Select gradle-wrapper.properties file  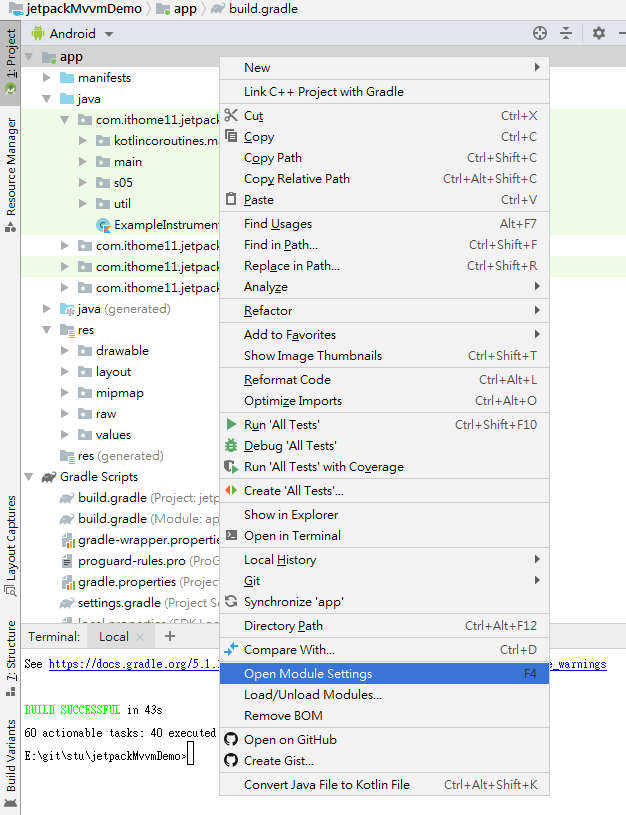tap(140, 540)
